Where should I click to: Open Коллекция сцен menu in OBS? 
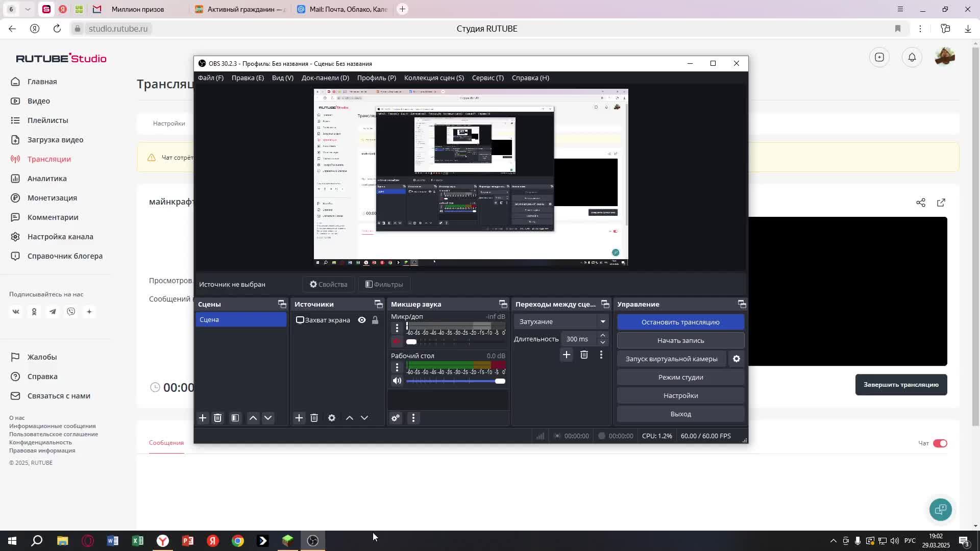[434, 78]
